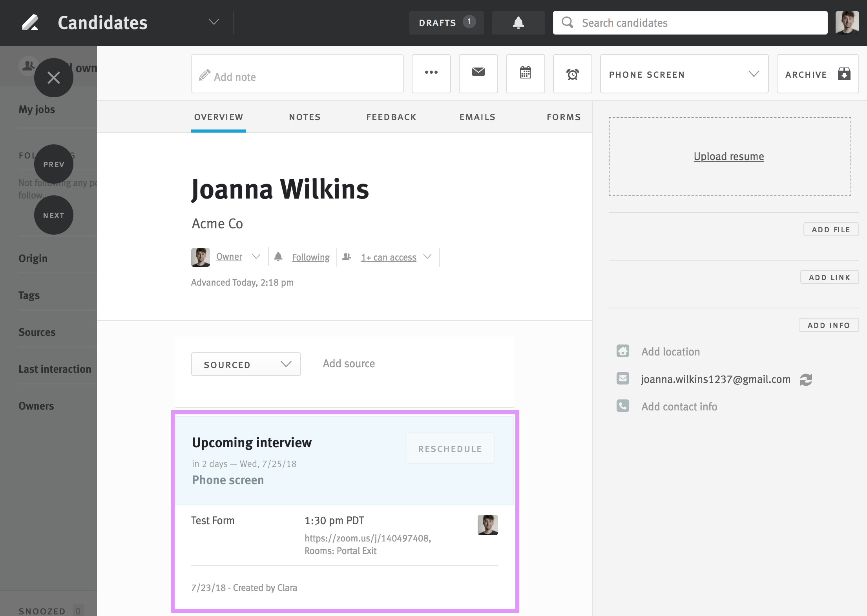Open Origin filter in sidebar
The height and width of the screenshot is (616, 867).
[x=33, y=258]
